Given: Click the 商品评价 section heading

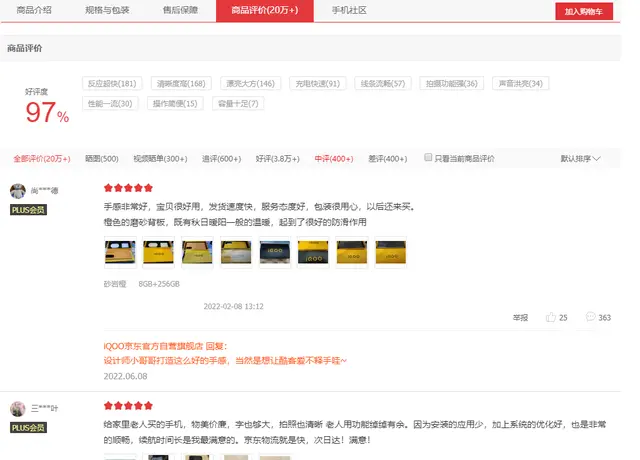Looking at the screenshot, I should click(x=24, y=48).
